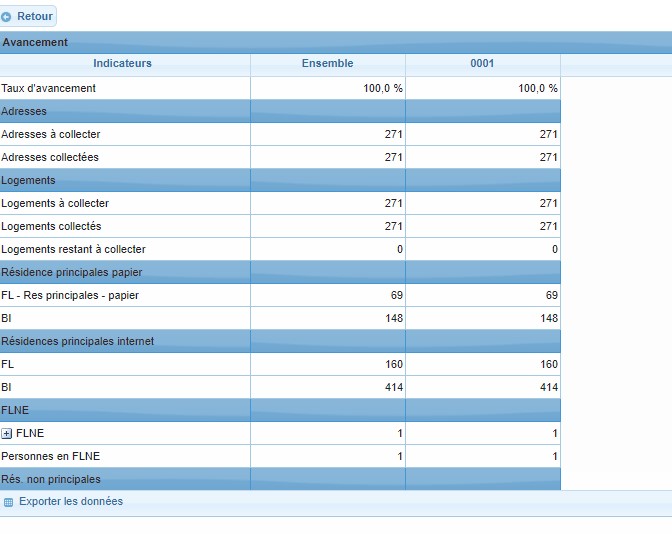Expand the FLNE row with plus icon

point(7,434)
